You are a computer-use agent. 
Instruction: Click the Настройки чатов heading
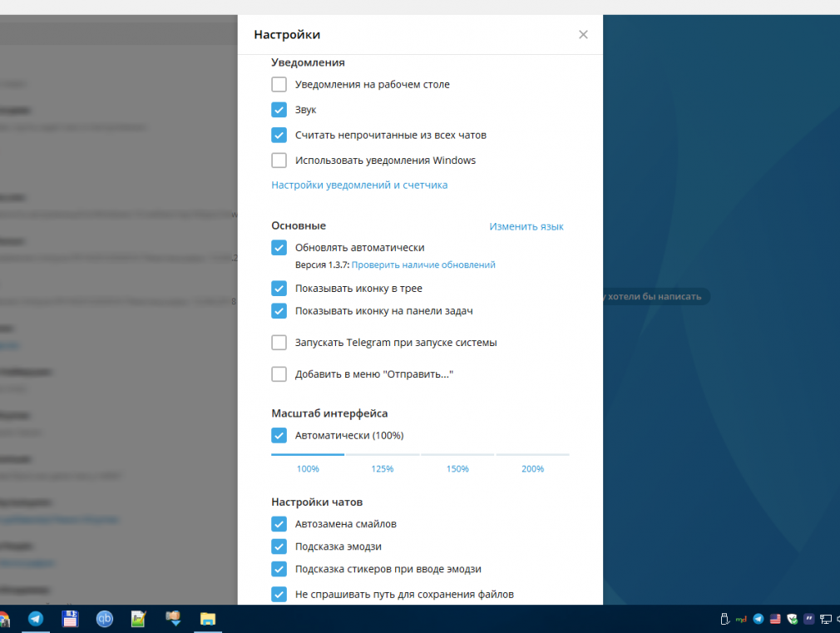[317, 502]
